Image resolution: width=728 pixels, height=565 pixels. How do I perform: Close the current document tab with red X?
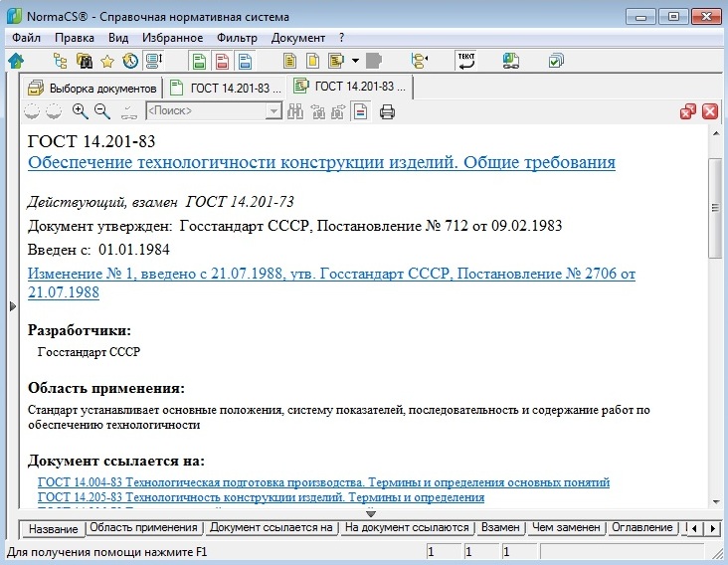click(710, 111)
